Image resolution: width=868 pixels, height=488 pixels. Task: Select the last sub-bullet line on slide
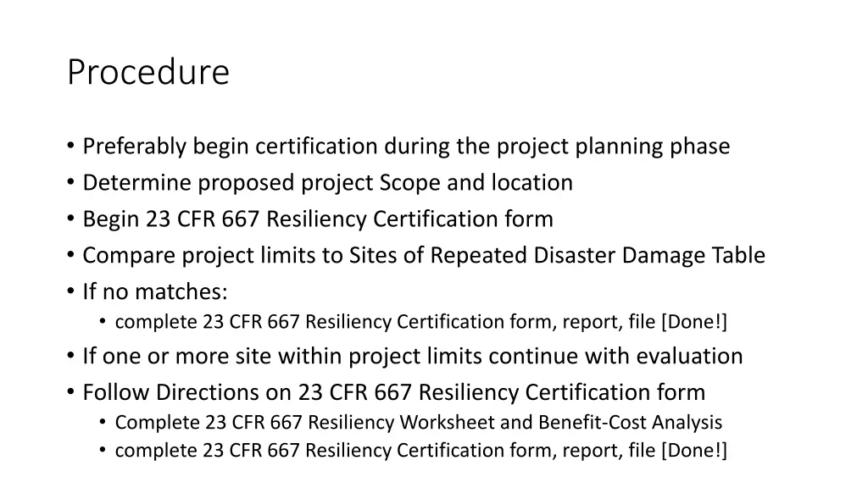point(420,451)
